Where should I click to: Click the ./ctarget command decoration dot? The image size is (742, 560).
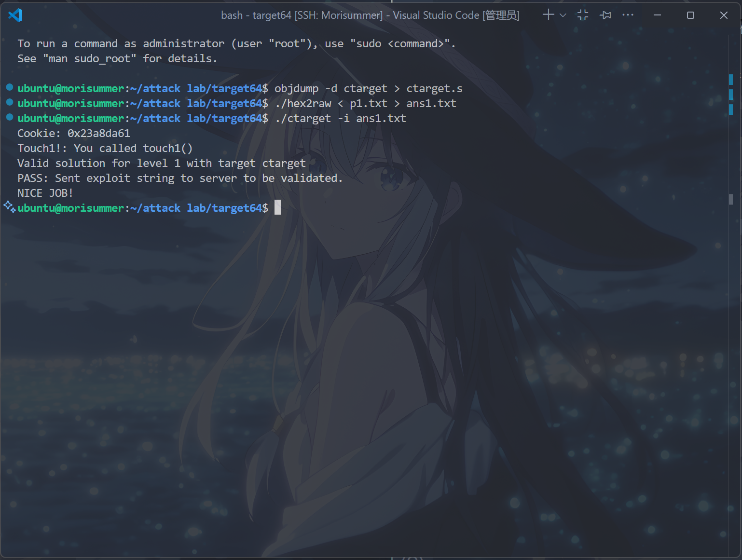[9, 117]
